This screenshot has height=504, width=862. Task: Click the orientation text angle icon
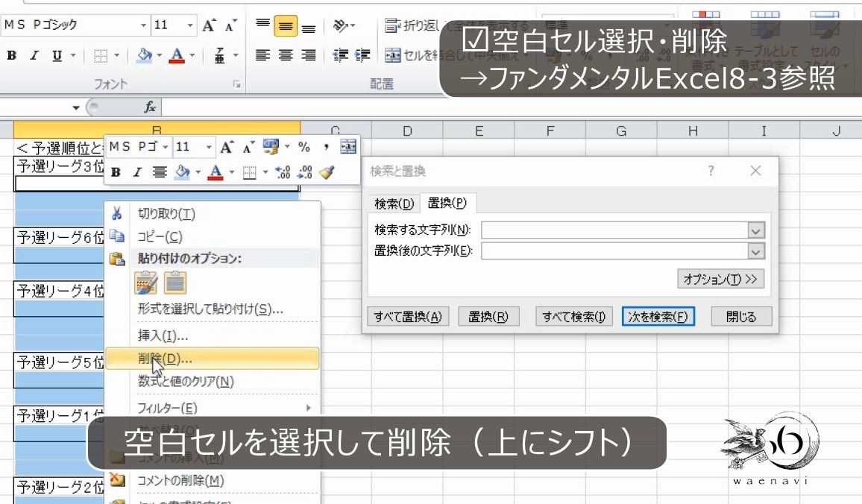(341, 25)
